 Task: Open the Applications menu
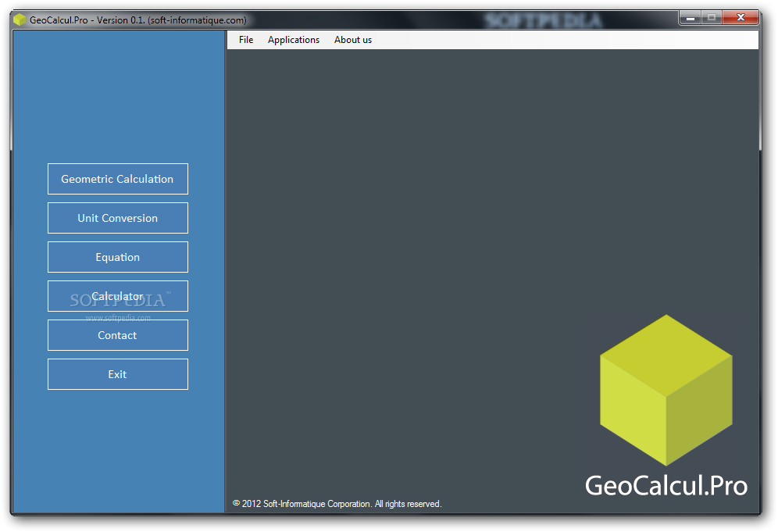pyautogui.click(x=294, y=40)
